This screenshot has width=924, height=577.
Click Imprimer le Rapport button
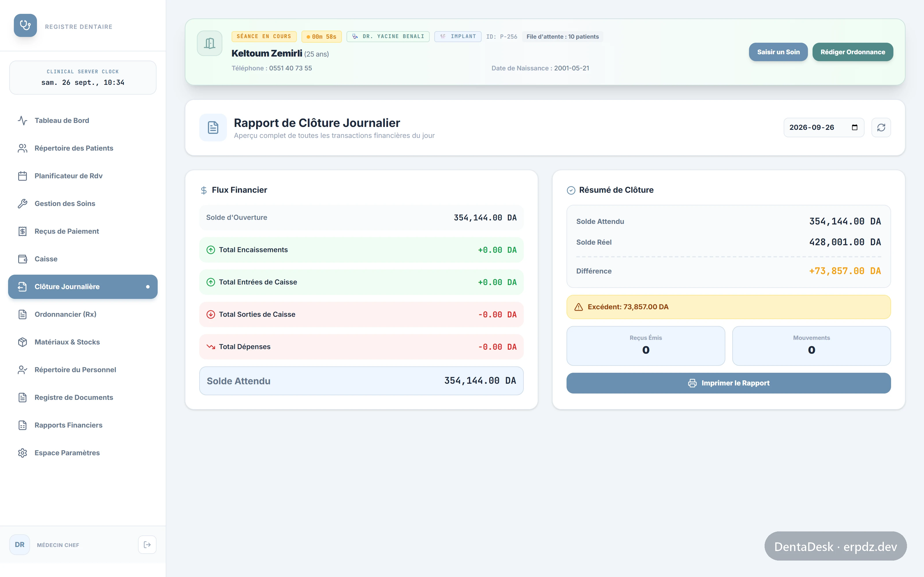729,383
